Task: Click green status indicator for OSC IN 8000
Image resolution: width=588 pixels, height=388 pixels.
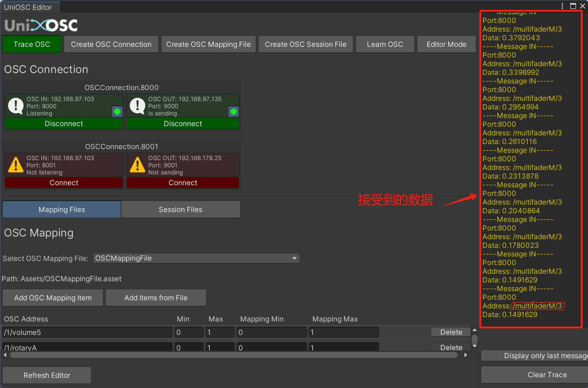Action: tap(117, 112)
